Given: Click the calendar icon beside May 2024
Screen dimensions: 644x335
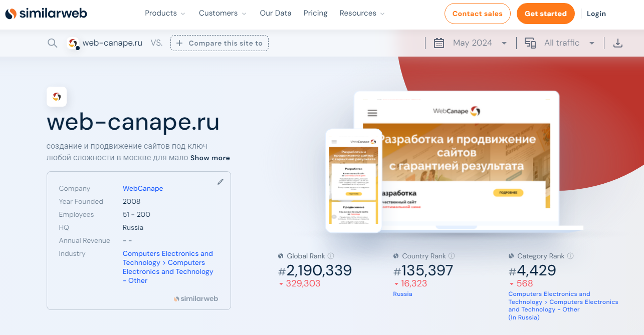Looking at the screenshot, I should 439,43.
